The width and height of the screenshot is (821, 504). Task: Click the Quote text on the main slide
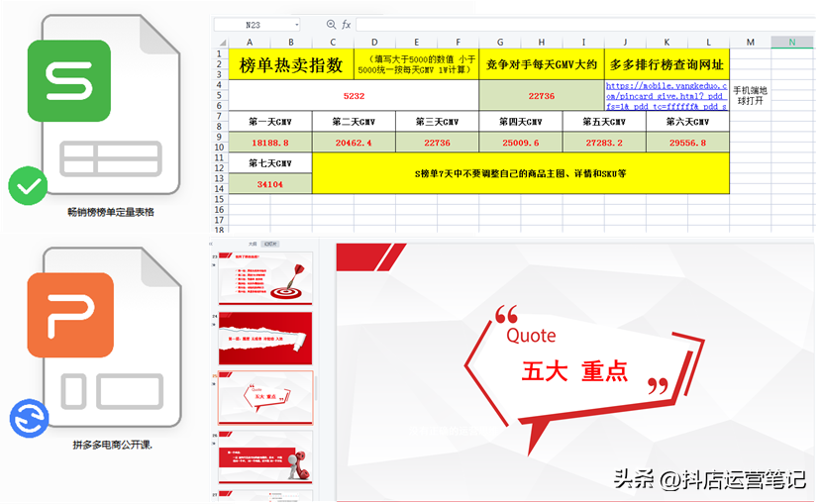click(531, 336)
